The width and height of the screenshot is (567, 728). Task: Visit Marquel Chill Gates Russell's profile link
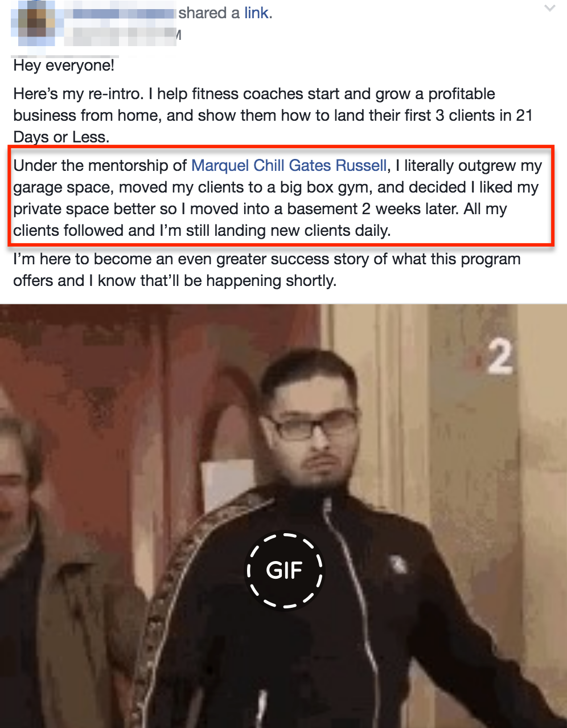289,166
